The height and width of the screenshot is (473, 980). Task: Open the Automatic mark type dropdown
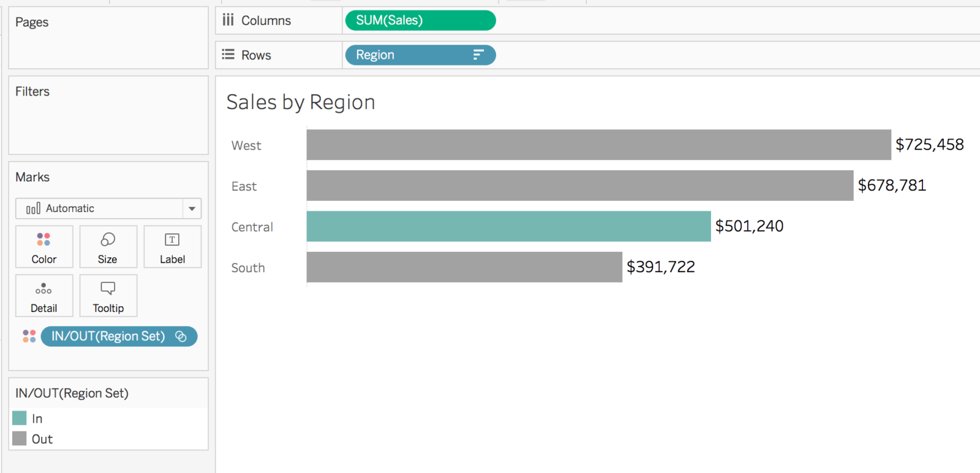192,209
